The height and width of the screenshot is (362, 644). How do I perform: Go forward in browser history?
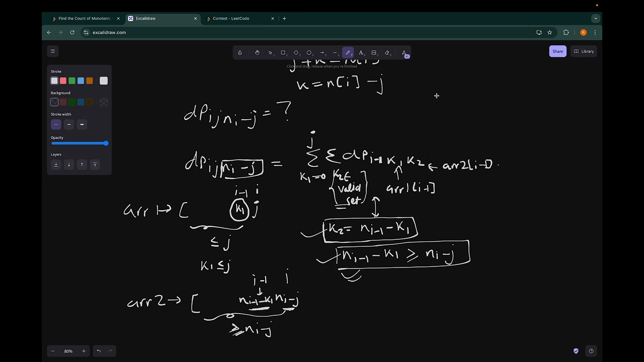tap(60, 33)
